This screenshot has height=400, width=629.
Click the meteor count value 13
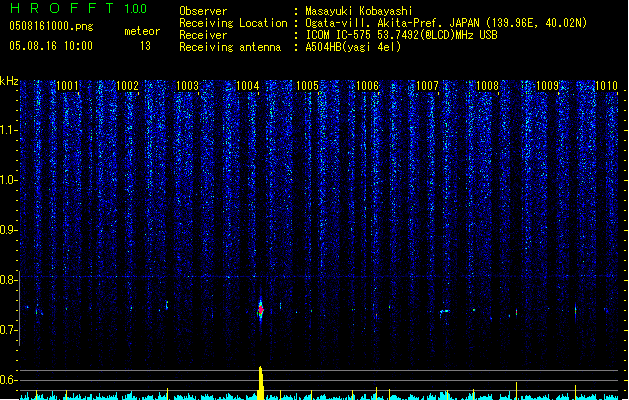(145, 46)
